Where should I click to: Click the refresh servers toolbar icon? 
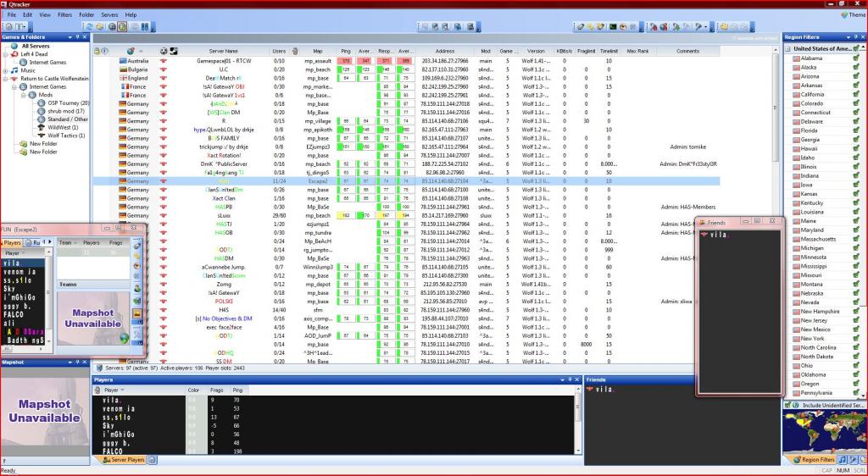pyautogui.click(x=88, y=26)
